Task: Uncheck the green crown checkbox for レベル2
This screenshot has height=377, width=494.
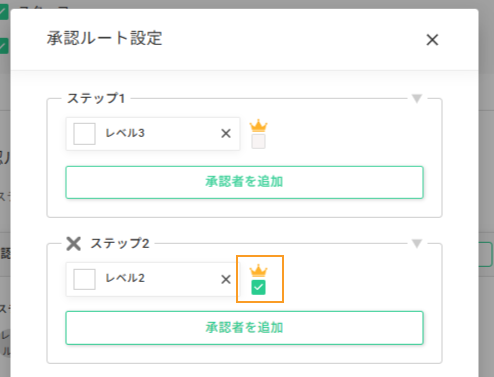Action: click(259, 287)
